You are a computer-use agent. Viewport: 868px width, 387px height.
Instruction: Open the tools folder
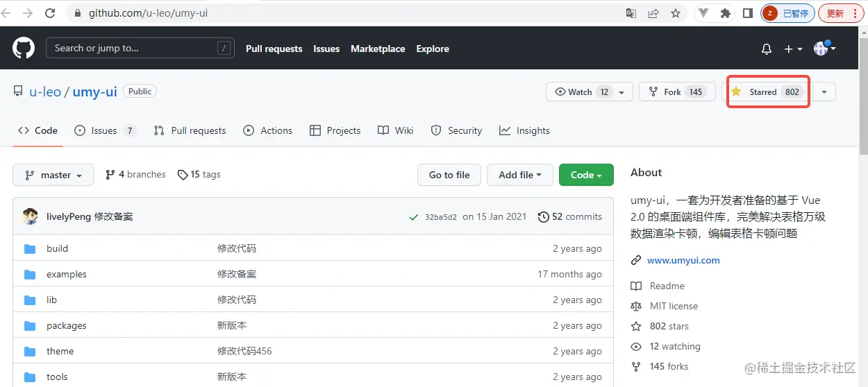57,377
